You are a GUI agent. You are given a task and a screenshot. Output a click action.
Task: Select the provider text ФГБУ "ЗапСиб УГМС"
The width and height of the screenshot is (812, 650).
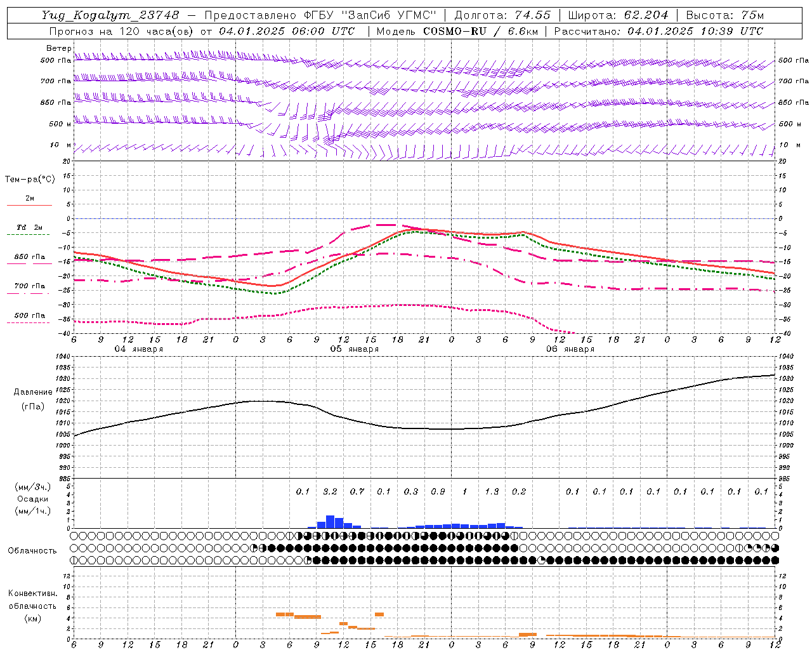pos(370,15)
